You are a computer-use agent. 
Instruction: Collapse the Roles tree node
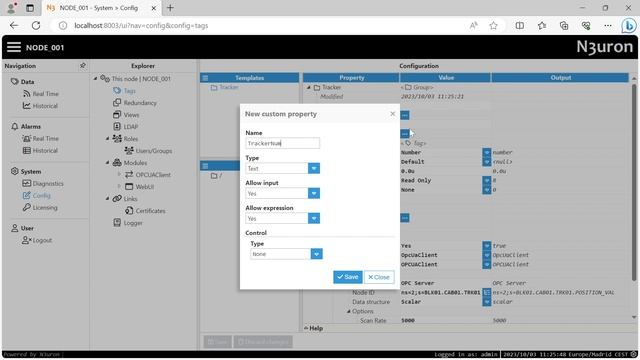(x=107, y=139)
